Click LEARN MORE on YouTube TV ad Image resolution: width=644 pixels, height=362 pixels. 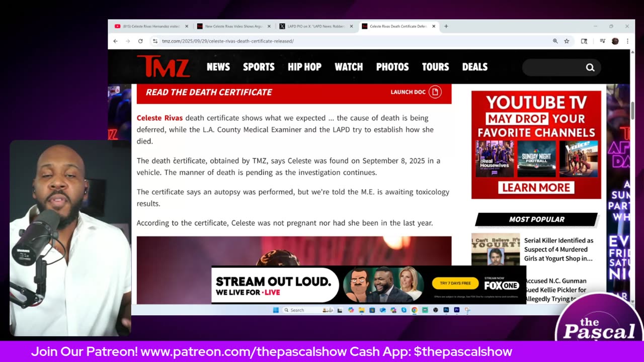536,188
